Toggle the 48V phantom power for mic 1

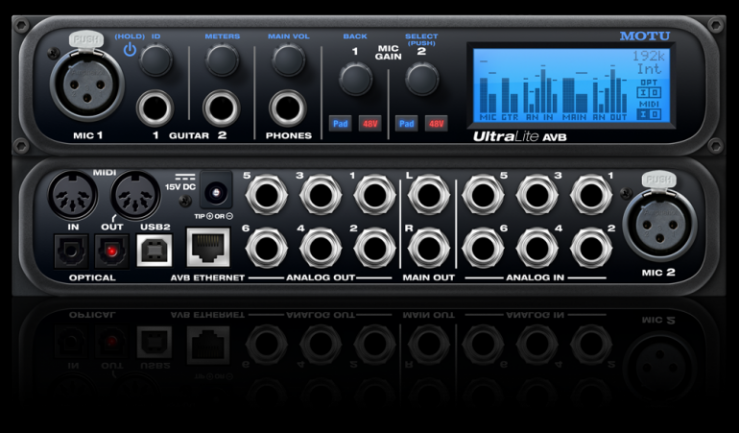(370, 123)
